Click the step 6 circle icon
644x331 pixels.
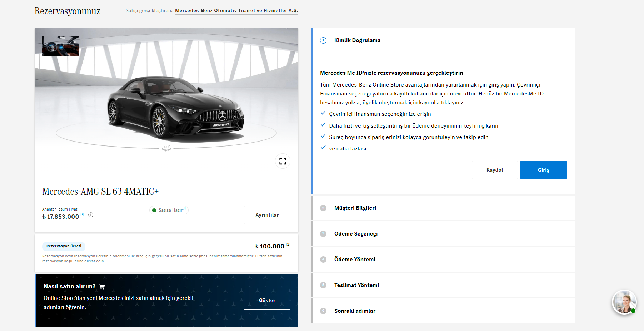click(323, 311)
